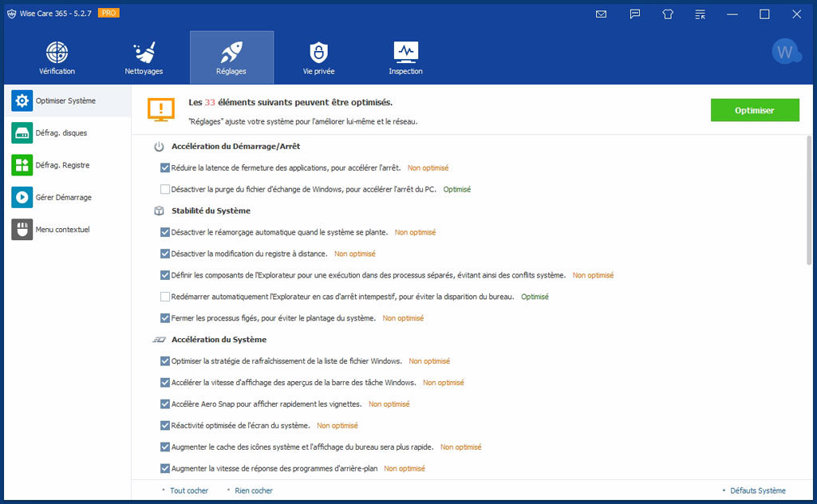Check Désactiver la purge du fichier d'échange
Screen dimensions: 817x504
[164, 189]
